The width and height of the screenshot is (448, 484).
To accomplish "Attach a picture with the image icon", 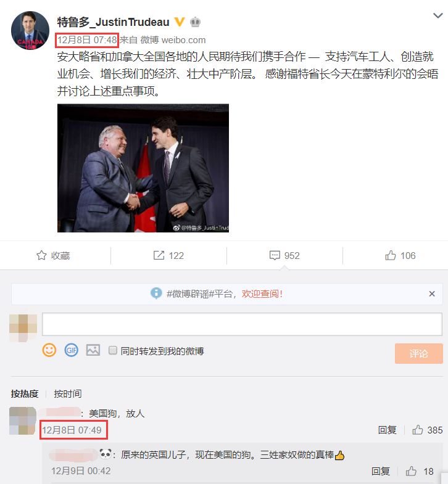I will [93, 350].
